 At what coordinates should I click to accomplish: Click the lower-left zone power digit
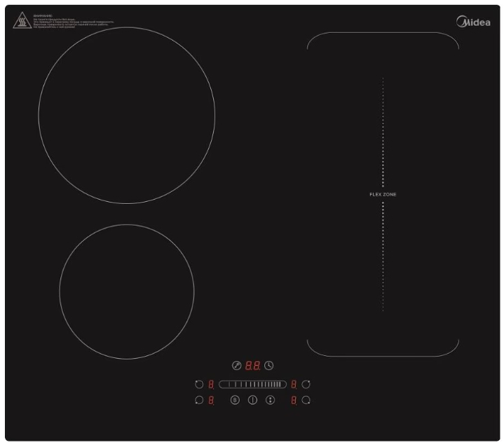pos(211,400)
